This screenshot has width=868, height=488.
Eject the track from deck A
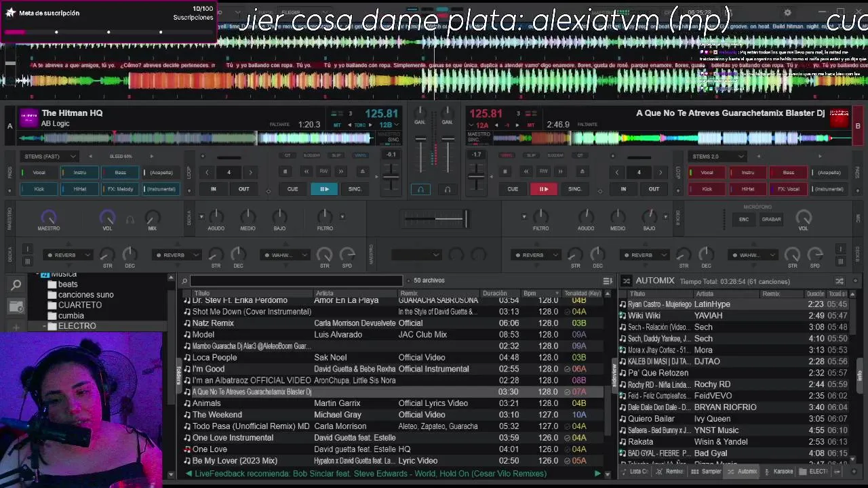pos(362,172)
